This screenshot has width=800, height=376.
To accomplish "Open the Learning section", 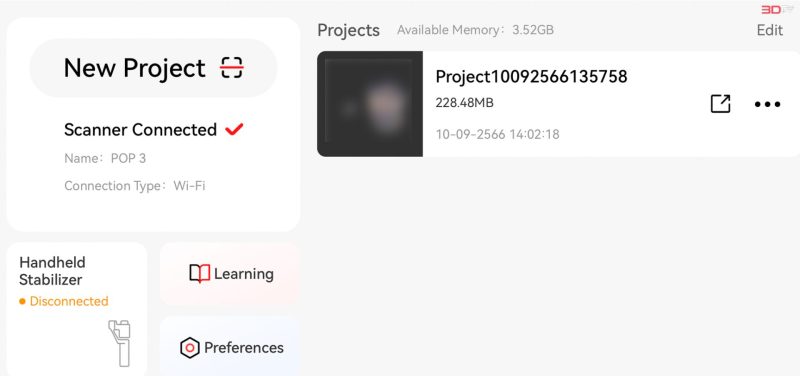I will coord(230,274).
